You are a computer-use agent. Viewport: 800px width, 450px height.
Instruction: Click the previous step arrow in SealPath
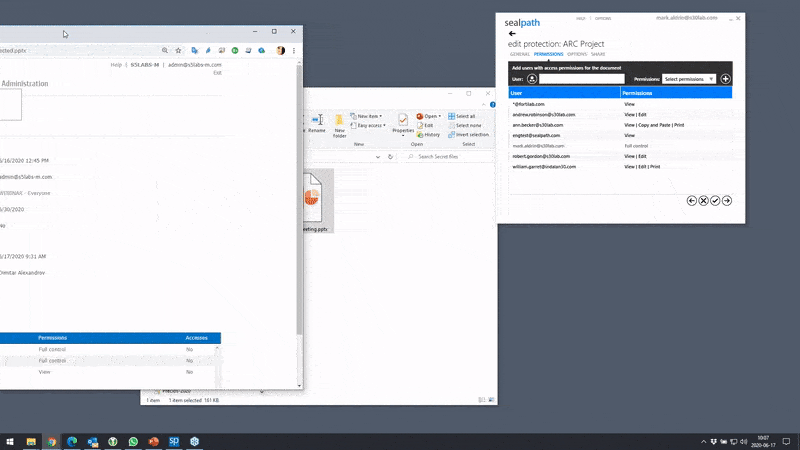(691, 201)
